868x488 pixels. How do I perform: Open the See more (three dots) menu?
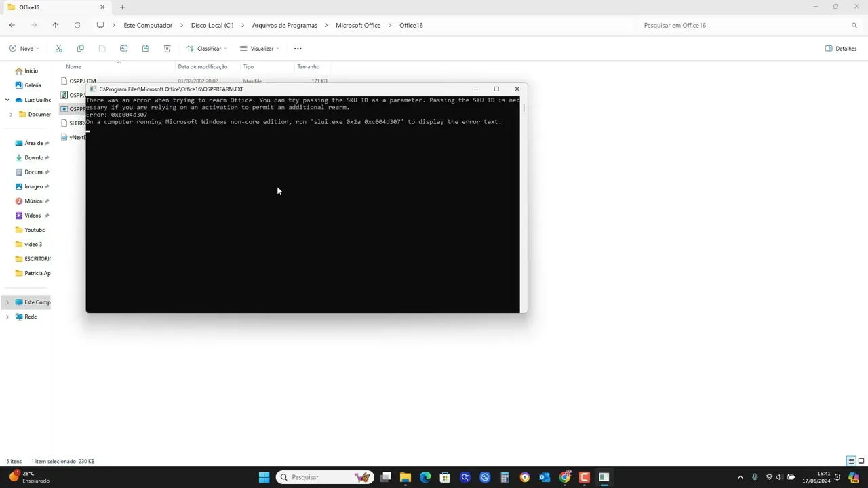298,49
